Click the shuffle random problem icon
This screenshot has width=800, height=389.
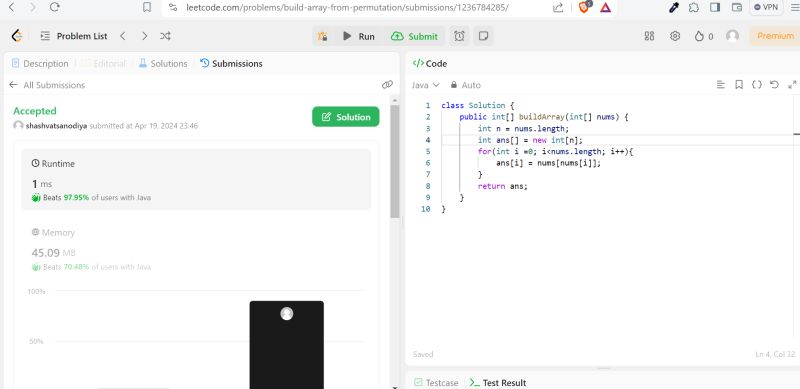coord(165,36)
